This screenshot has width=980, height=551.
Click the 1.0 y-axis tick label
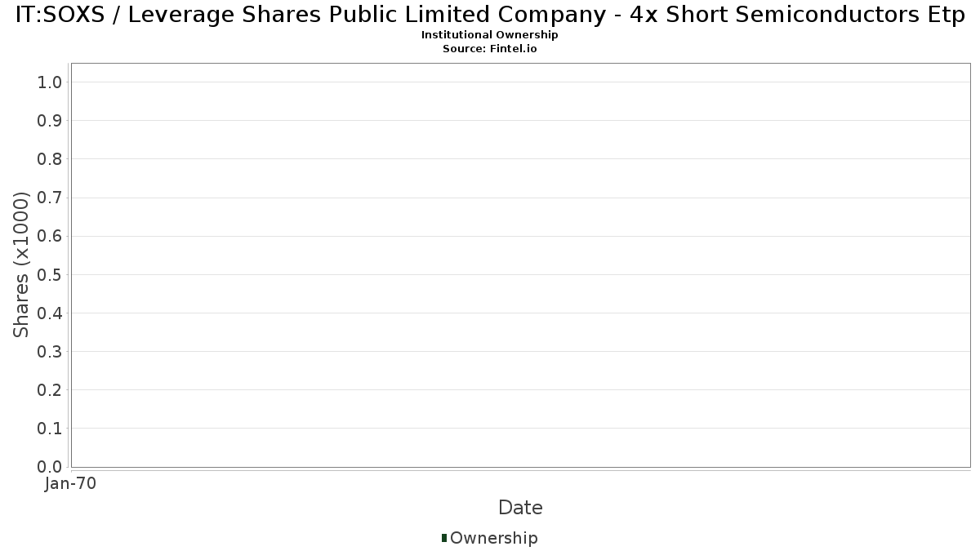[50, 82]
